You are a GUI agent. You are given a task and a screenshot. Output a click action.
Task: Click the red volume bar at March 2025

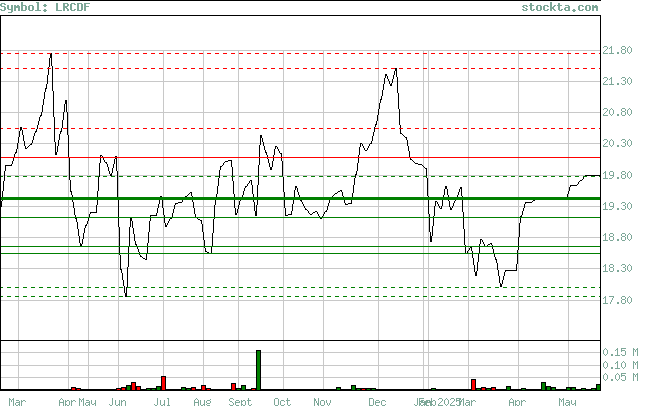tap(473, 385)
